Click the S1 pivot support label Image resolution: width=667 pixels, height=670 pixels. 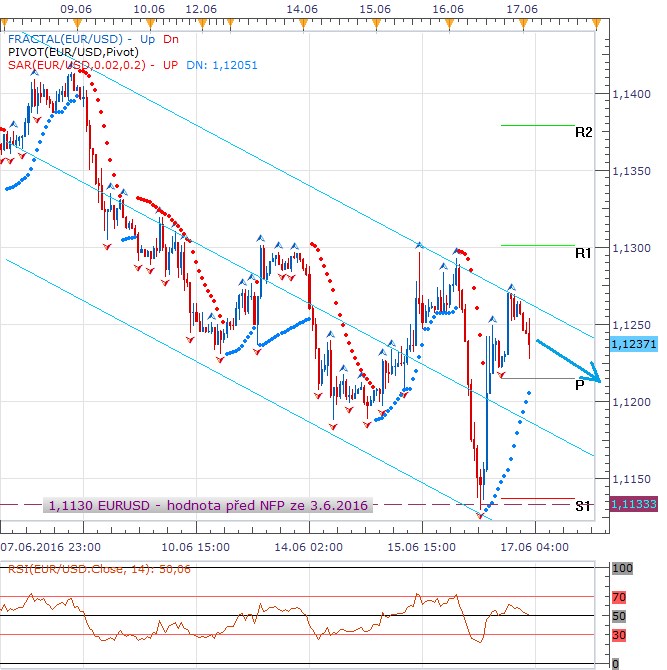(582, 506)
